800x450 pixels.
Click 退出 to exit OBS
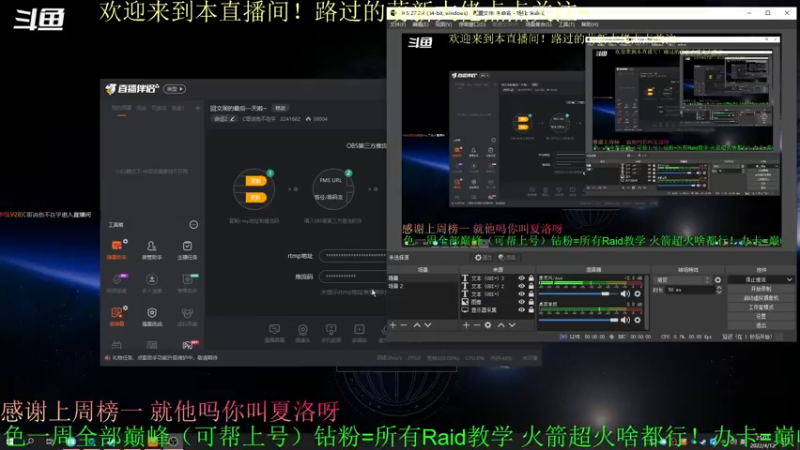761,326
